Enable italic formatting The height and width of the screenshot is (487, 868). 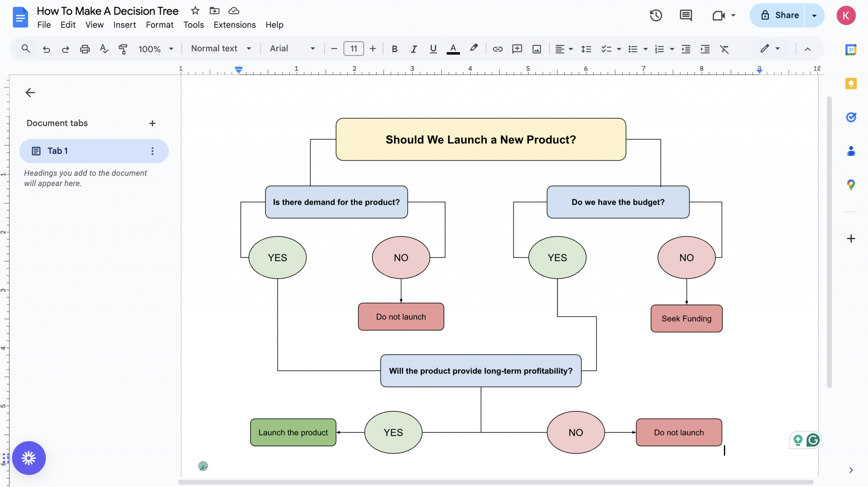pyautogui.click(x=414, y=48)
